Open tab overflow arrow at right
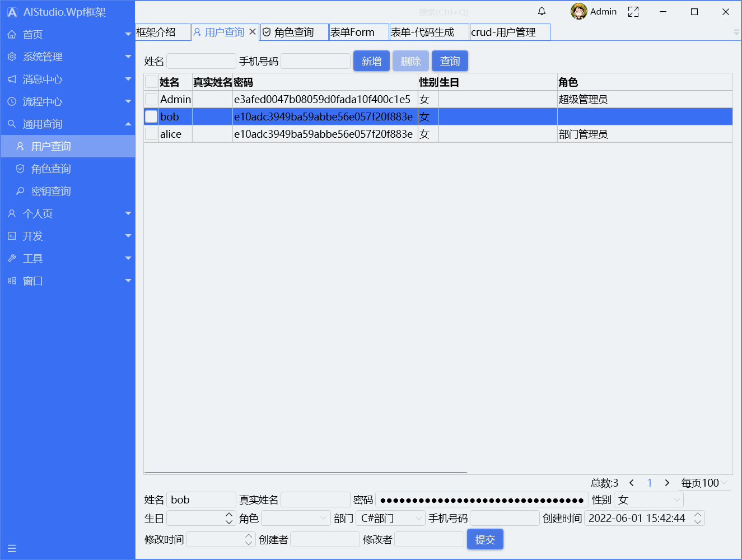The width and height of the screenshot is (742, 560). tap(736, 32)
